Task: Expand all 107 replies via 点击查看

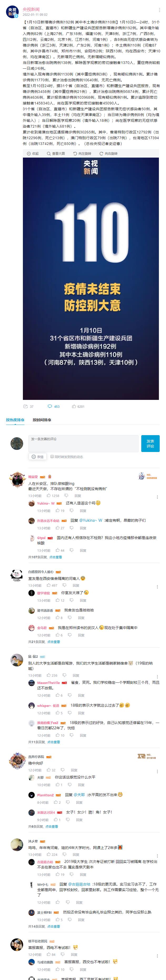Action: (x=56, y=557)
